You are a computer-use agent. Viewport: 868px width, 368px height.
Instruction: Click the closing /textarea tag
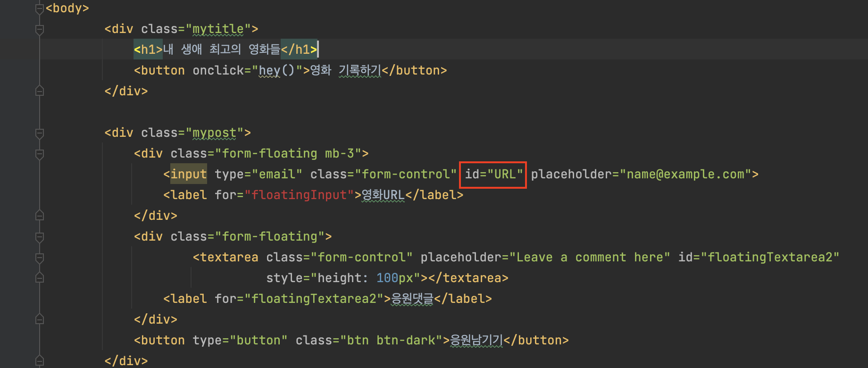(x=468, y=278)
